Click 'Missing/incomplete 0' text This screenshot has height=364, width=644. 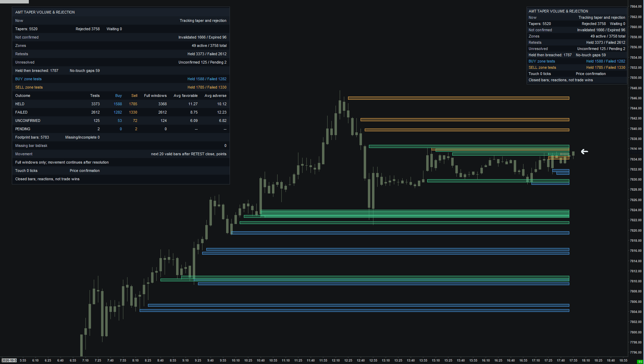click(82, 137)
